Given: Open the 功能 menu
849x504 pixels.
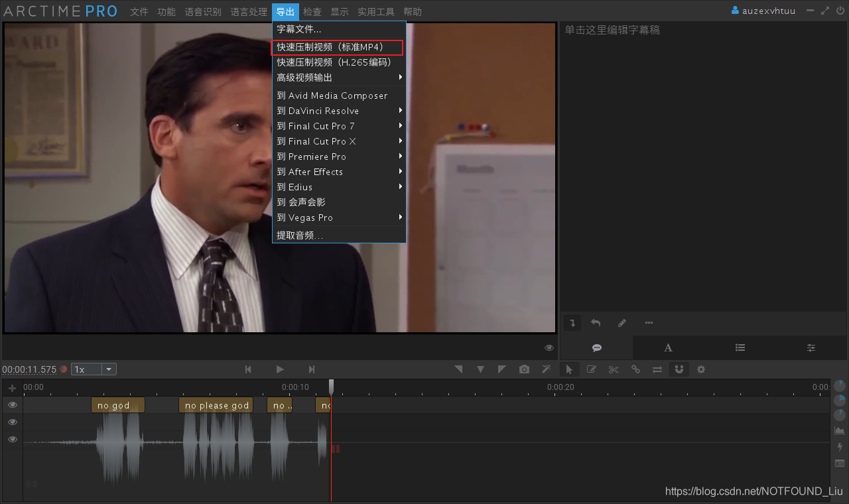Looking at the screenshot, I should click(x=166, y=12).
